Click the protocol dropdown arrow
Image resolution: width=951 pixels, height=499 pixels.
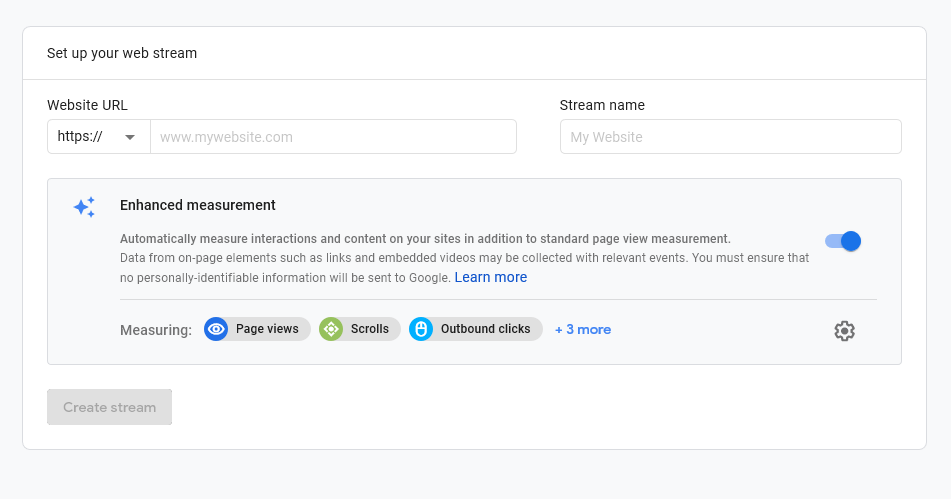click(x=130, y=138)
